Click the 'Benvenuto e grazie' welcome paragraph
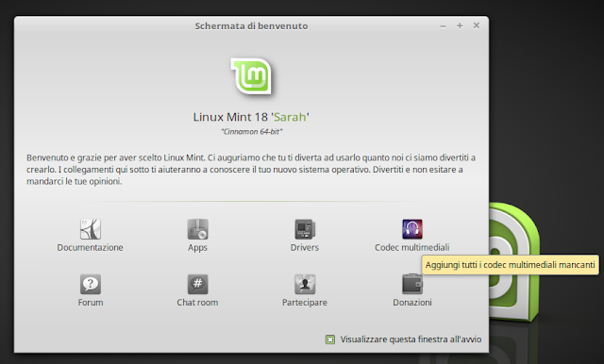This screenshot has width=604, height=364. [251, 170]
